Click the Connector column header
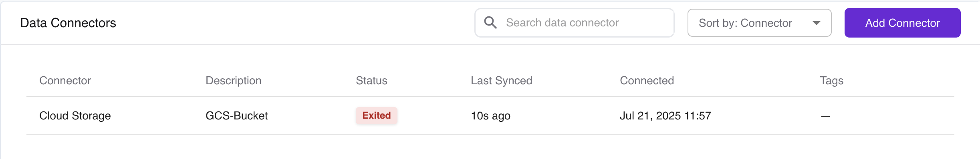The height and width of the screenshot is (159, 980). point(65,81)
